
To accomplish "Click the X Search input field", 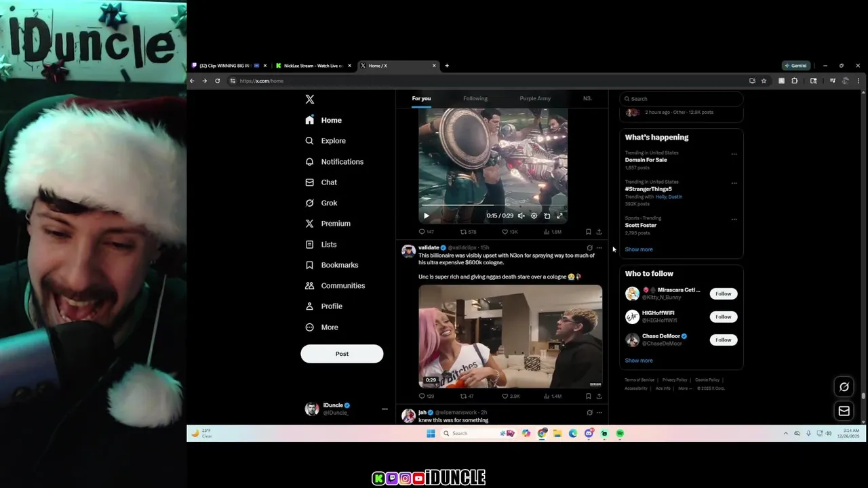I will pos(681,99).
